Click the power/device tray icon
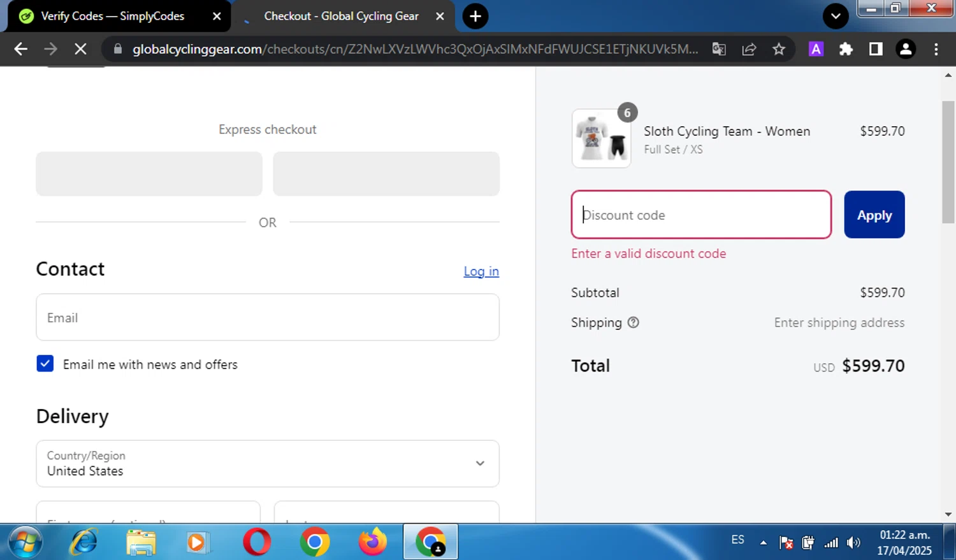Image resolution: width=956 pixels, height=560 pixels. coord(808,543)
